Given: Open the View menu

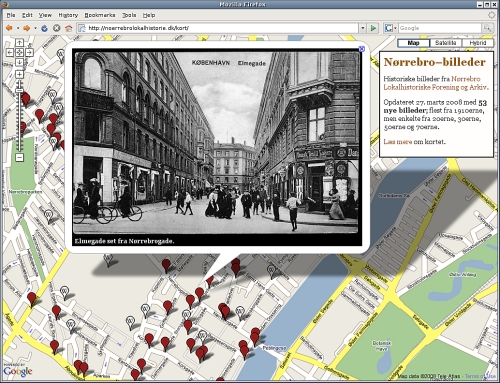Looking at the screenshot, I should point(45,15).
